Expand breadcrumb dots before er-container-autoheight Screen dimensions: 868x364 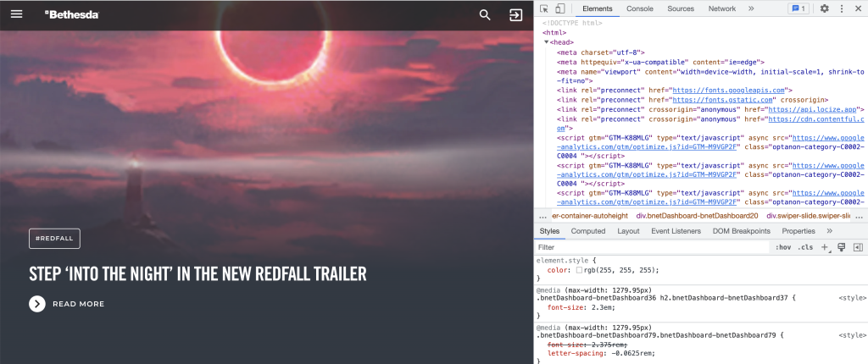coord(542,217)
